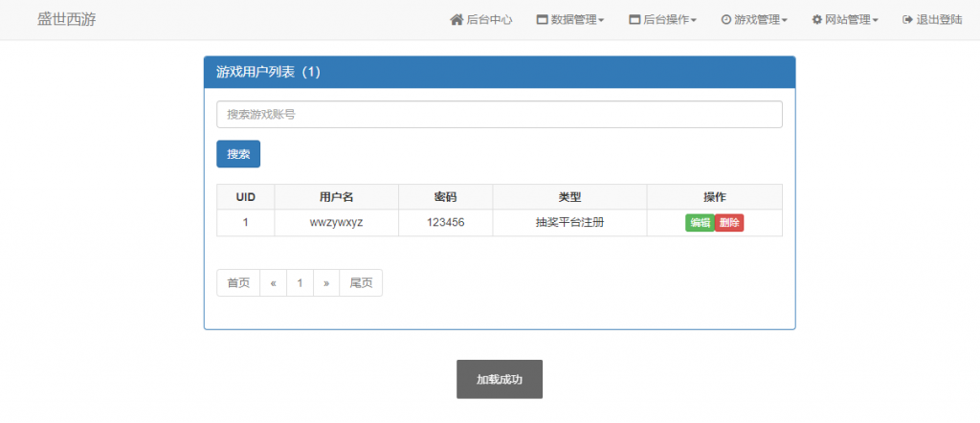This screenshot has width=980, height=423.
Task: Go to 首页 in pagination
Action: point(238,283)
